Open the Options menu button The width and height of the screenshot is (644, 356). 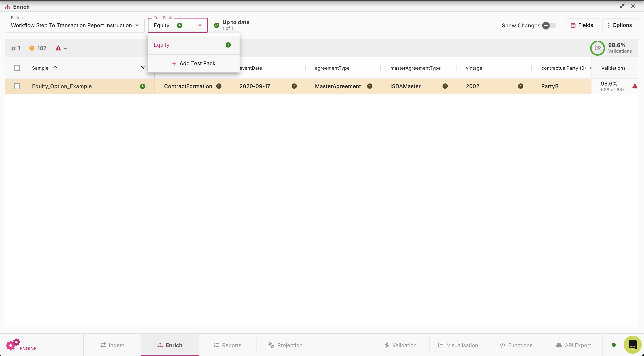[x=620, y=25]
